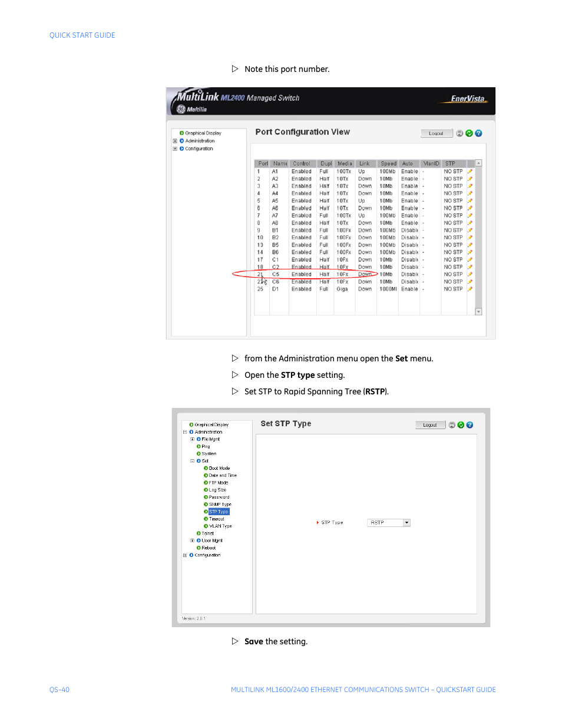Viewport: 562px width, 728px height.
Task: Open Reboot under Administration
Action: point(209,548)
